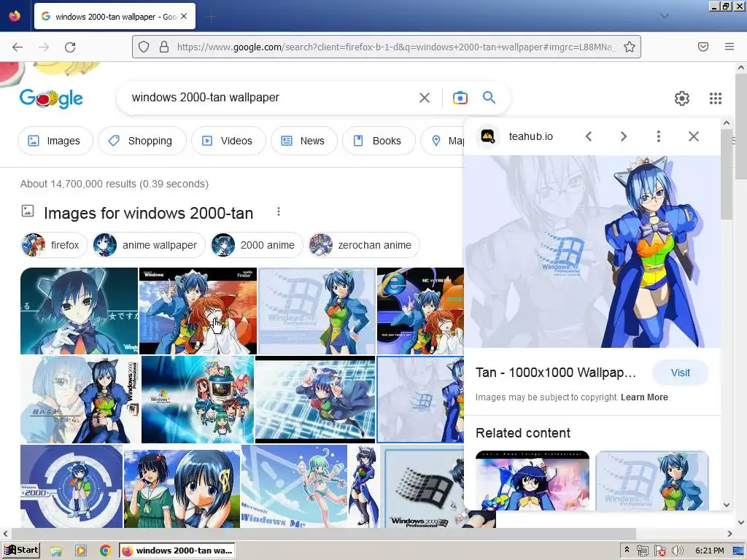Filter images by anime wallpaper chip
This screenshot has height=560, width=747.
click(x=149, y=245)
